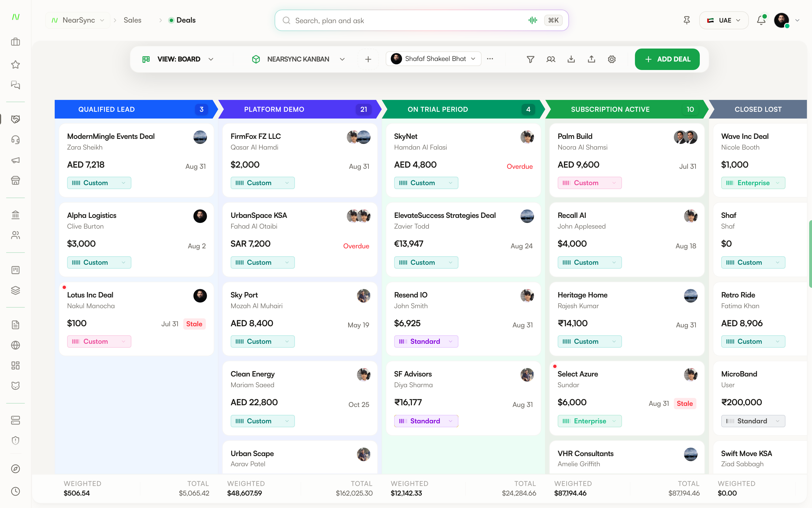
Task: Open the UAE region dropdown
Action: (x=724, y=20)
